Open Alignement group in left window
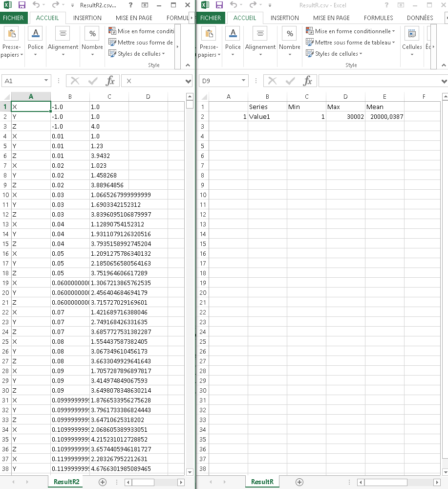The width and height of the screenshot is (448, 489). 63,43
